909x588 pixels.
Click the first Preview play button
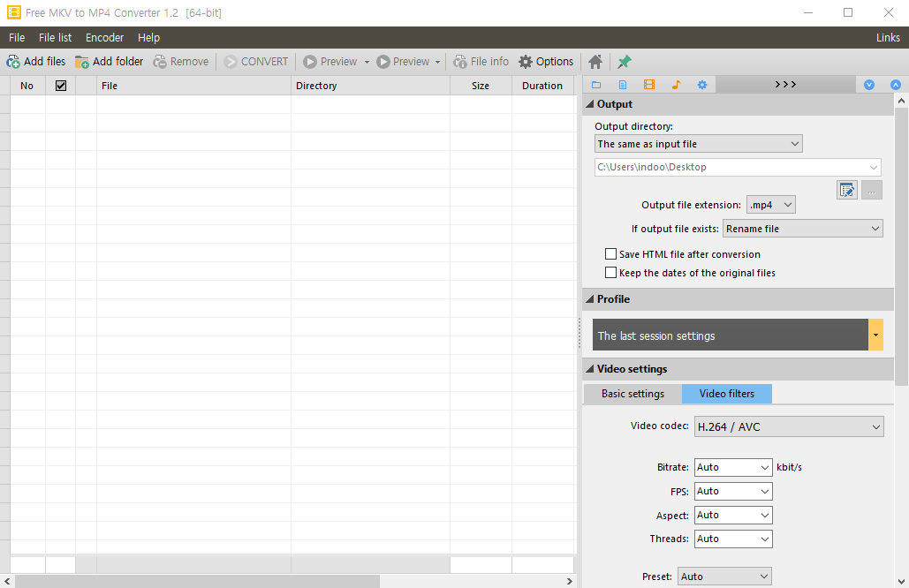coord(330,62)
